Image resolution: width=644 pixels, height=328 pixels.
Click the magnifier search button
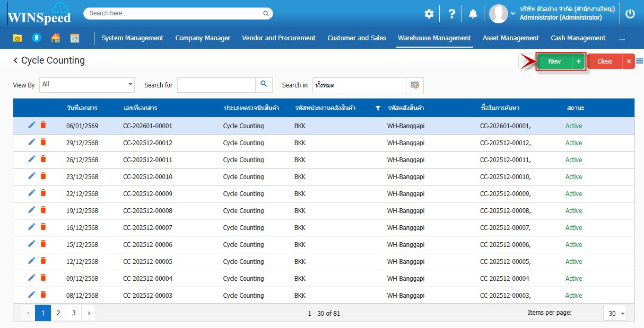coord(264,85)
